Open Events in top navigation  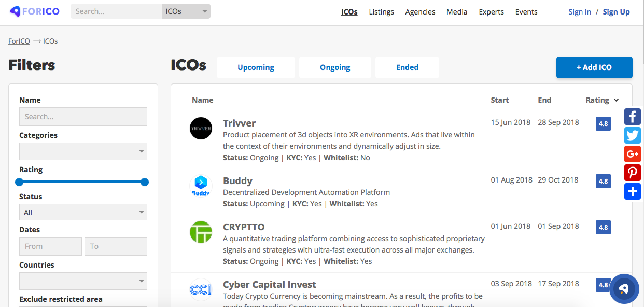click(526, 12)
